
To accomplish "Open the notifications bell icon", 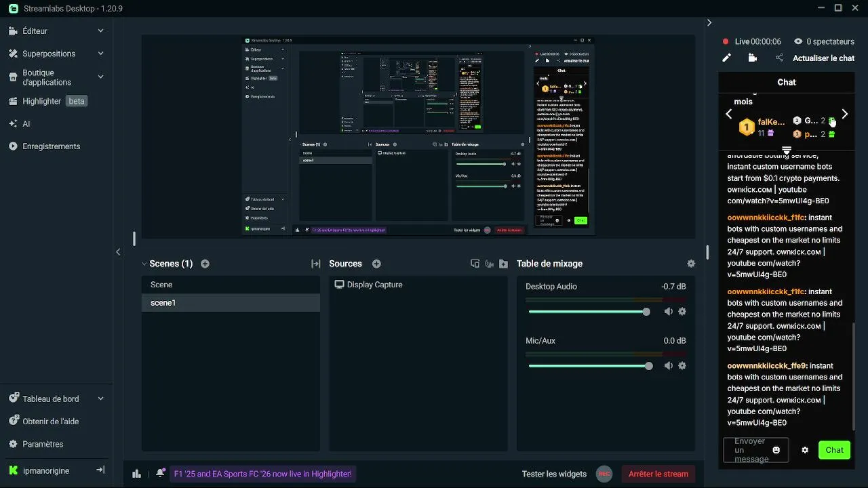I will click(x=161, y=474).
